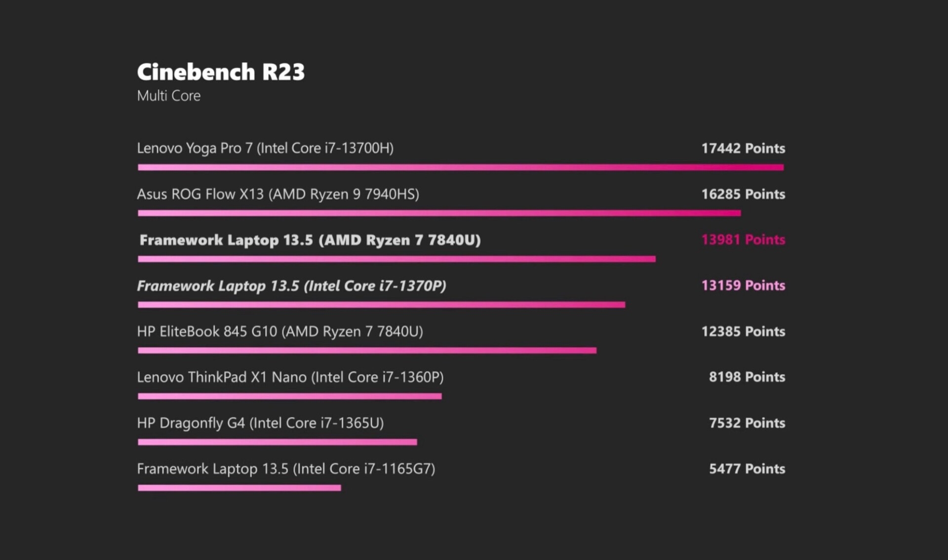
Task: Click the 16285 Points score
Action: coord(743,194)
